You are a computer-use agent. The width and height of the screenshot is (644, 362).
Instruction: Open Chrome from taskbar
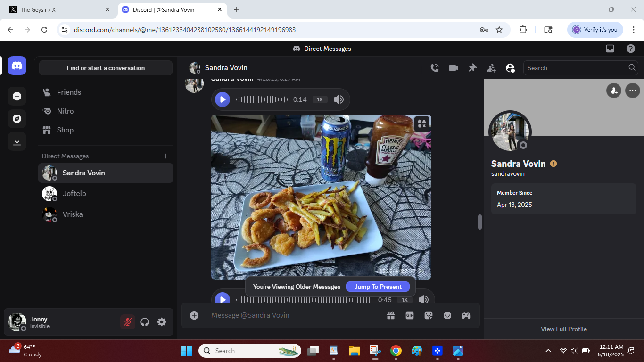(x=396, y=351)
